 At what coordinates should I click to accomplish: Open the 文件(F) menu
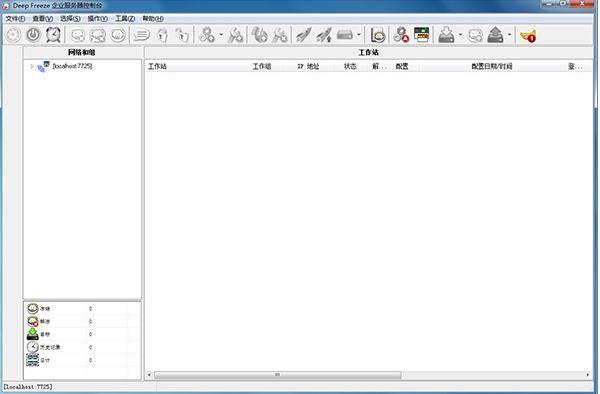(15, 18)
